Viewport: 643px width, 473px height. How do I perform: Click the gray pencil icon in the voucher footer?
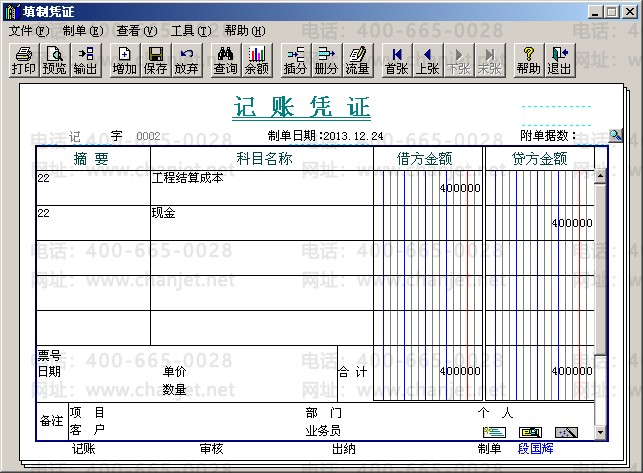pos(566,432)
